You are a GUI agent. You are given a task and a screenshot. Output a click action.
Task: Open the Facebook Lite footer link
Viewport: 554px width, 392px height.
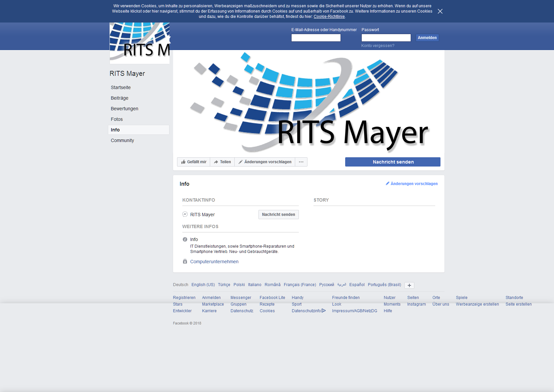tap(272, 298)
